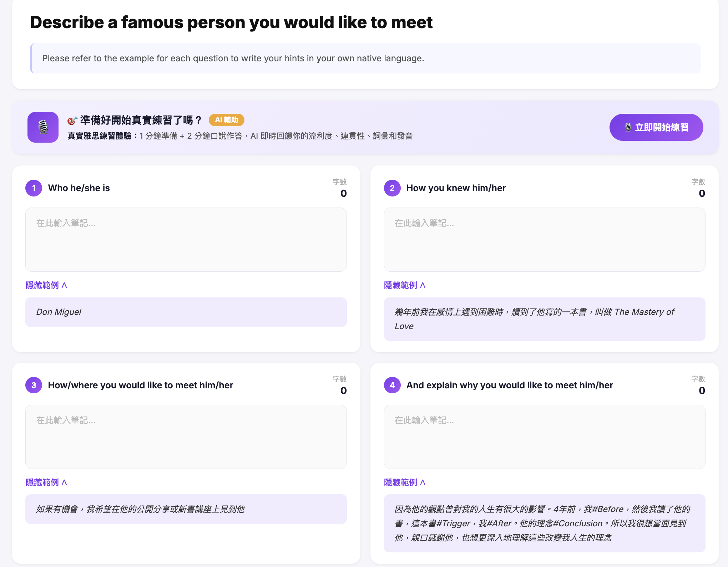
Task: Click the word count for question 1
Action: pos(343,193)
